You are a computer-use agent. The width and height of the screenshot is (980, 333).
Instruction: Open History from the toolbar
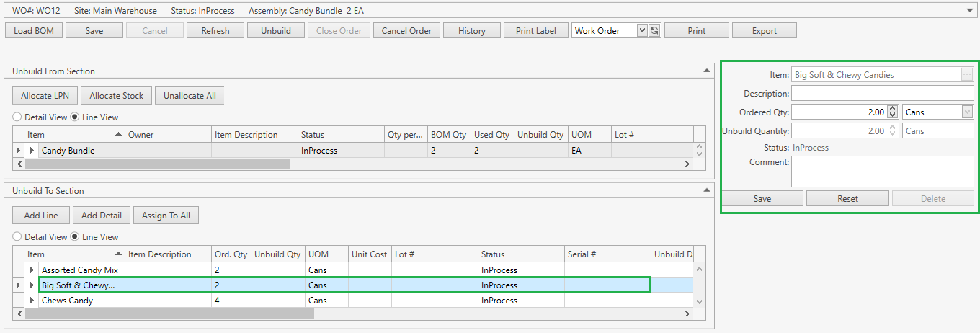point(471,31)
